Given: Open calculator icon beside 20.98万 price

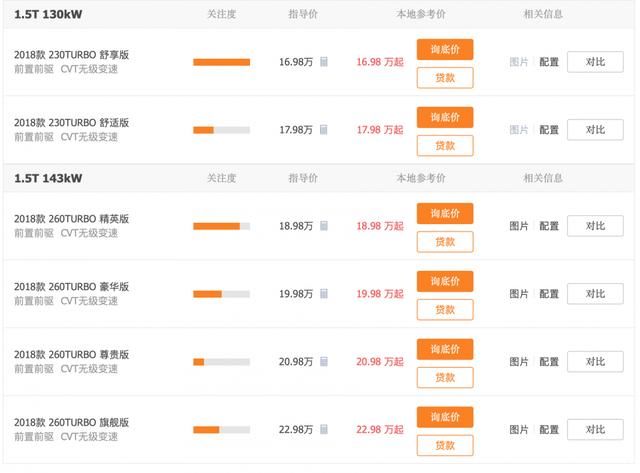Looking at the screenshot, I should click(324, 361).
